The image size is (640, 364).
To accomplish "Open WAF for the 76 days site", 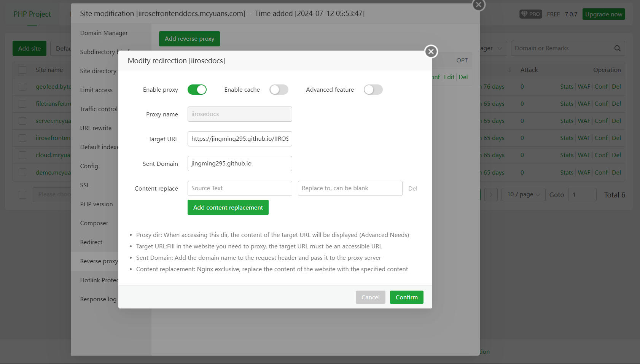I will coord(584,87).
